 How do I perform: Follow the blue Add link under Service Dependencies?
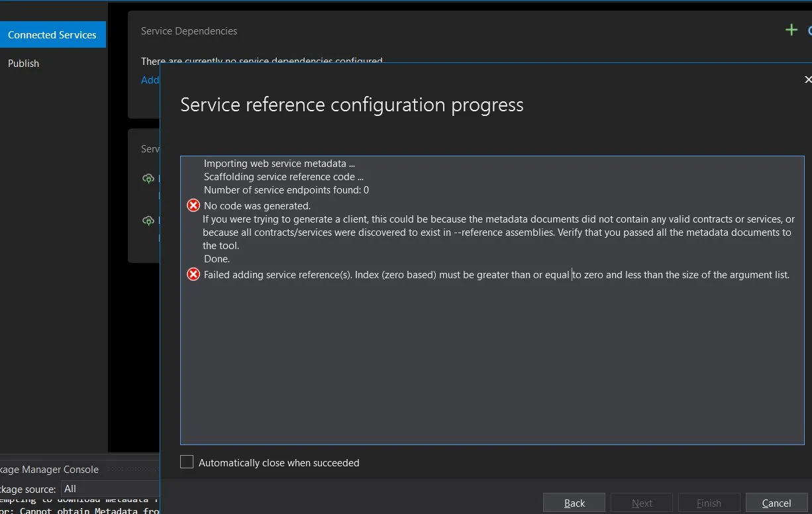(150, 80)
